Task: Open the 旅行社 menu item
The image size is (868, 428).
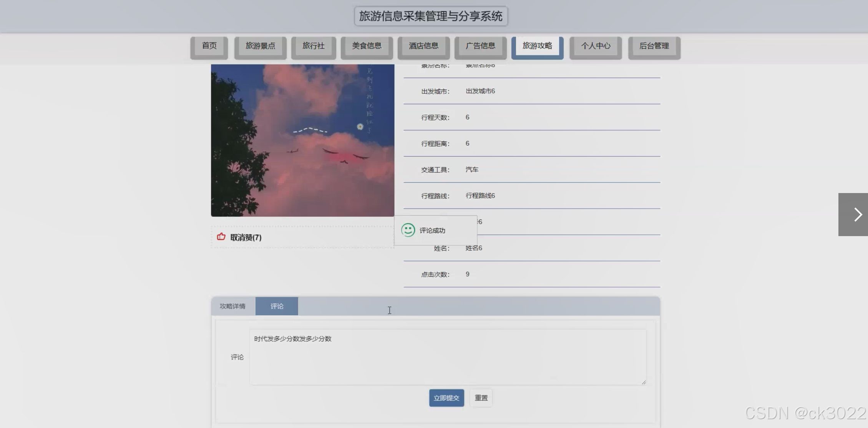Action: 313,46
